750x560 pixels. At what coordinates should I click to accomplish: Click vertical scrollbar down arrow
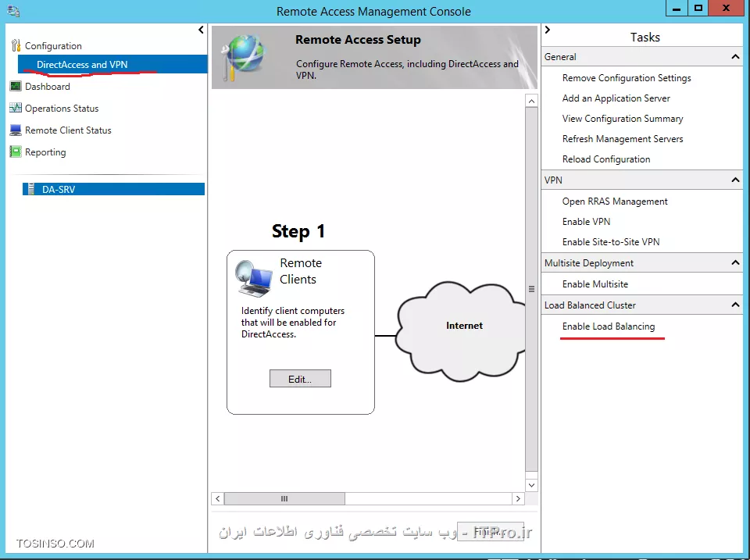[531, 485]
